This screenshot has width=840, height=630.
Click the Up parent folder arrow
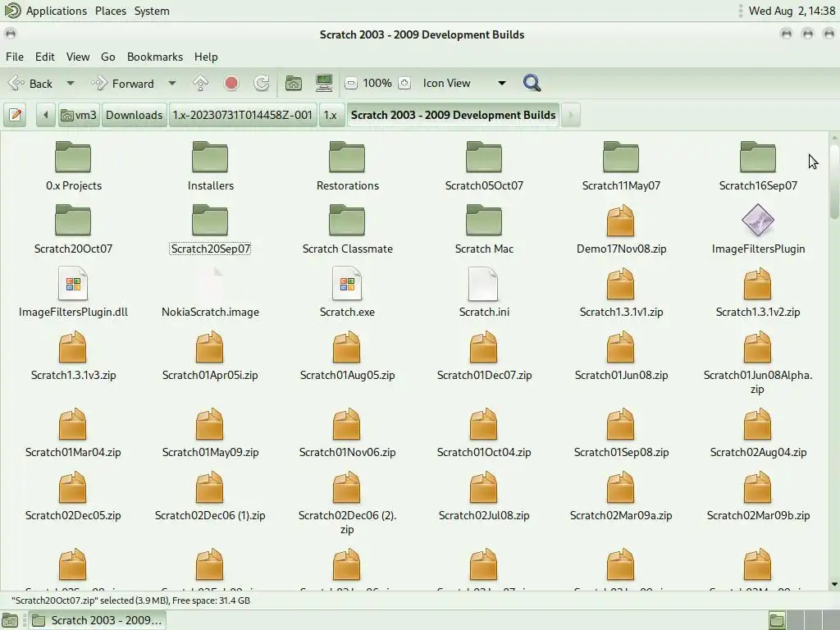coord(200,83)
